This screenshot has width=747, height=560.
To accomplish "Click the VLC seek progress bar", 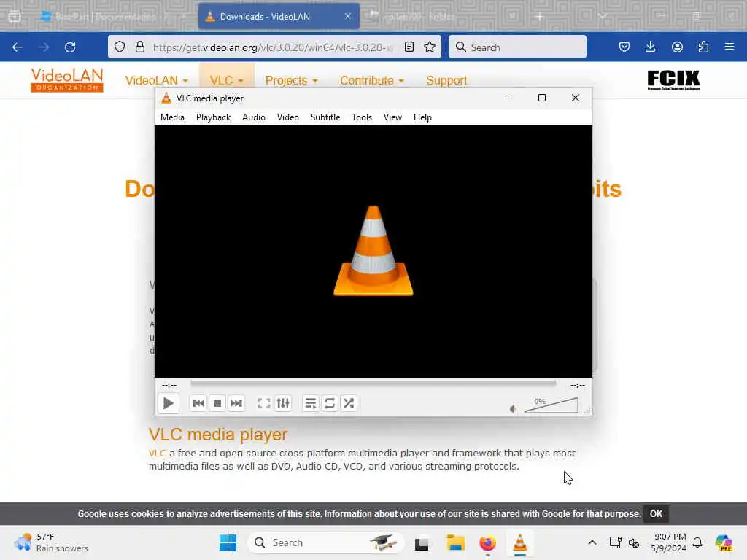I will [x=373, y=384].
